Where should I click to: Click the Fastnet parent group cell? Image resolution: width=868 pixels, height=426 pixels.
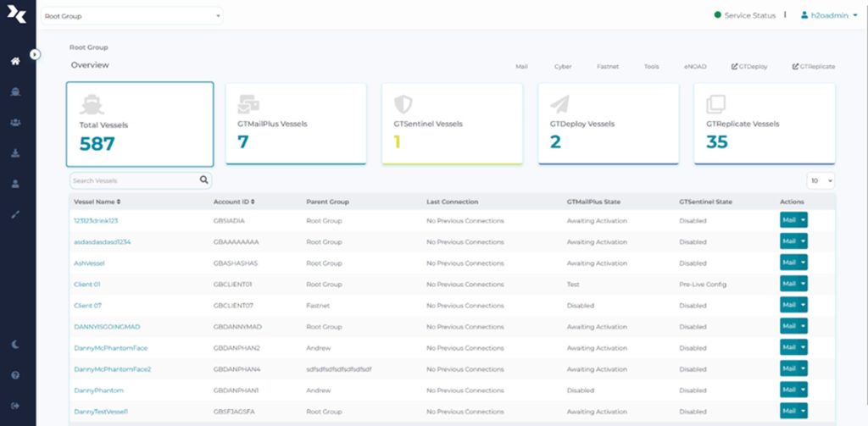(318, 306)
